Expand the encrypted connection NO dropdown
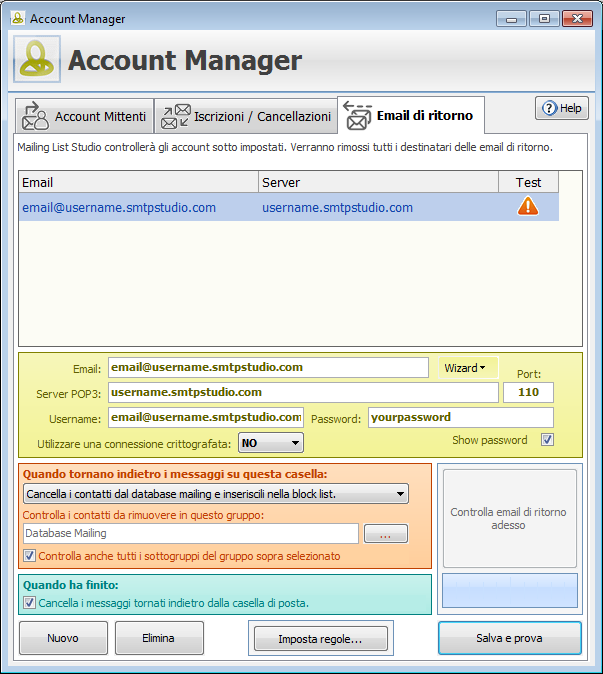 [x=269, y=442]
